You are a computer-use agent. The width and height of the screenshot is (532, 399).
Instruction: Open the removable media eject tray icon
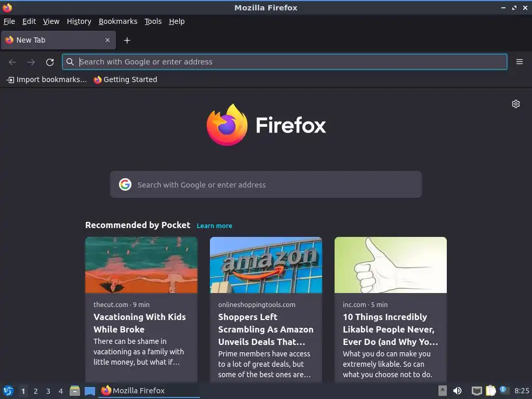tap(442, 391)
